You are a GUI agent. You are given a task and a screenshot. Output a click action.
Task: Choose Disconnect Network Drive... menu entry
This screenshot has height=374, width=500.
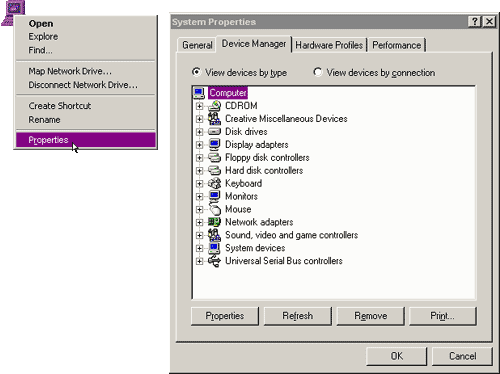[x=86, y=85]
